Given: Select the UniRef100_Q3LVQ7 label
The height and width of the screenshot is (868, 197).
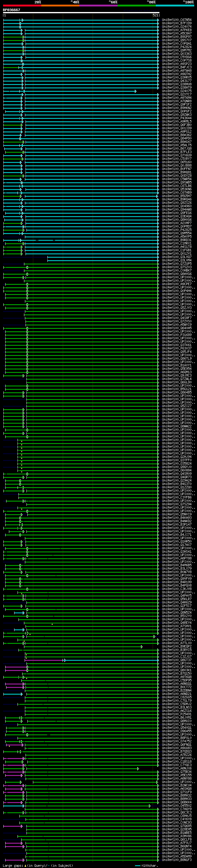Looking at the screenshot, I should coord(177,257).
